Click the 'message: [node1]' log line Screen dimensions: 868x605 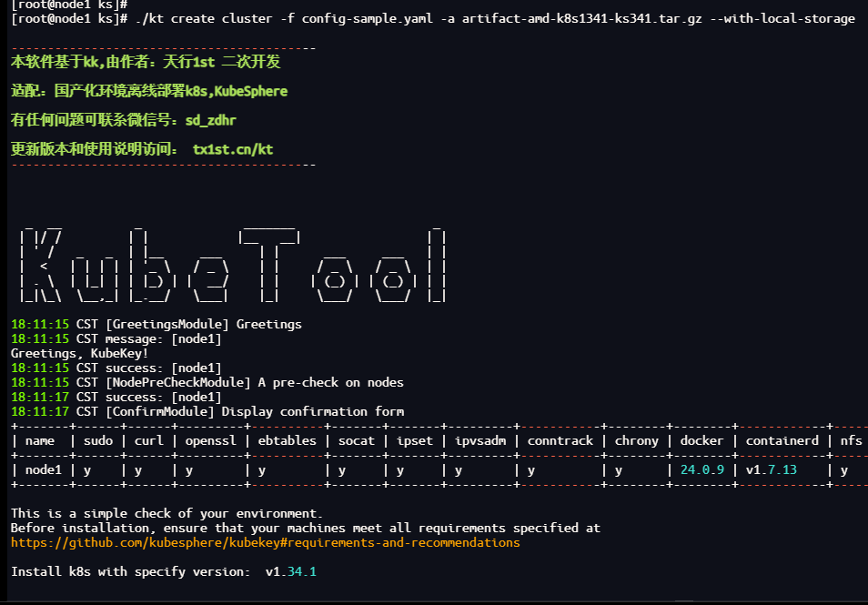116,338
